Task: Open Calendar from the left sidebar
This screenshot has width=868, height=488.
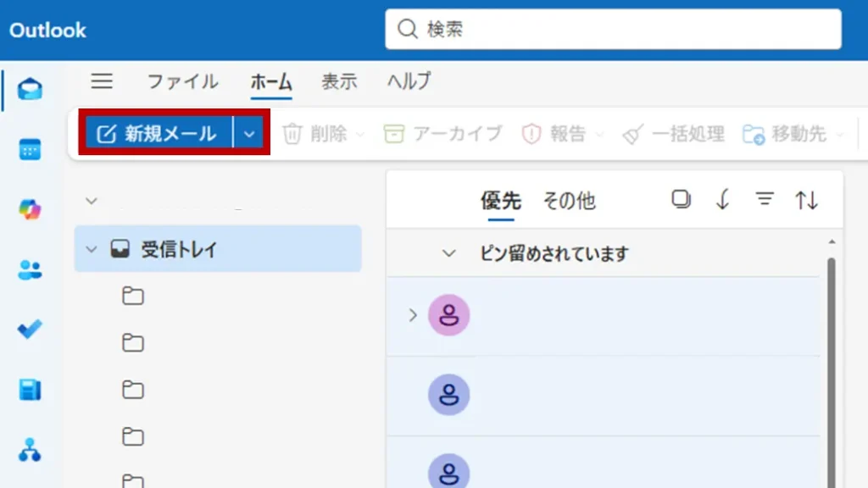Action: [31, 150]
